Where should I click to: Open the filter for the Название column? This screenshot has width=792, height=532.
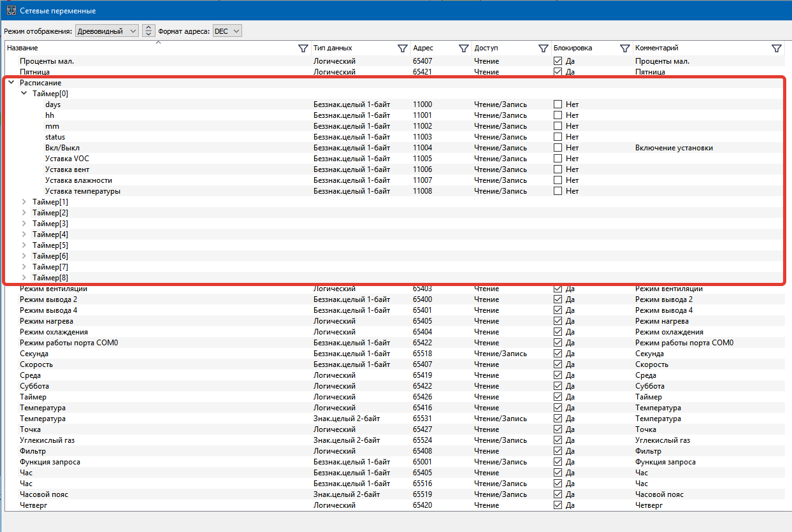pyautogui.click(x=302, y=48)
